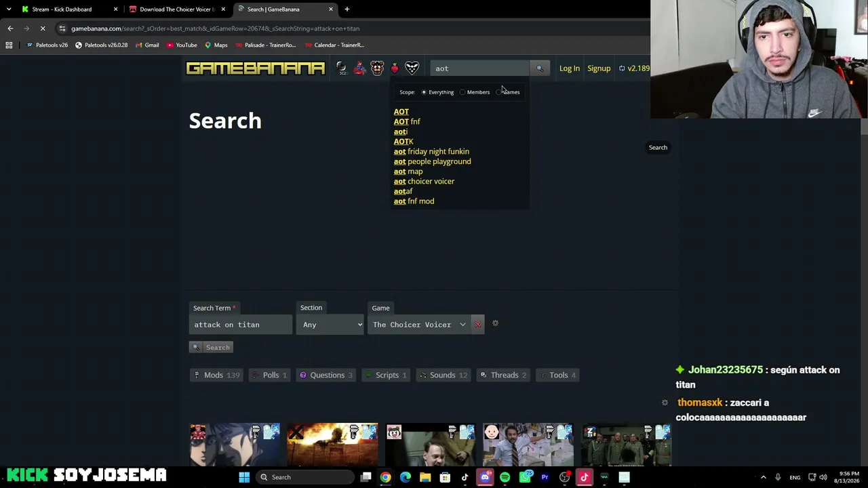Open the v2.189 version link
Image resolution: width=868 pixels, height=488 pixels.
tap(635, 68)
